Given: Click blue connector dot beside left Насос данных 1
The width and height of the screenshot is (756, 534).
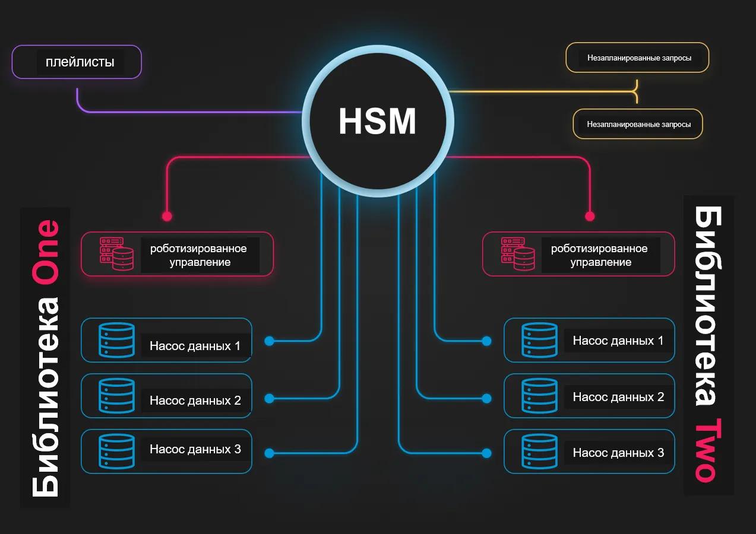Looking at the screenshot, I should pos(269,341).
